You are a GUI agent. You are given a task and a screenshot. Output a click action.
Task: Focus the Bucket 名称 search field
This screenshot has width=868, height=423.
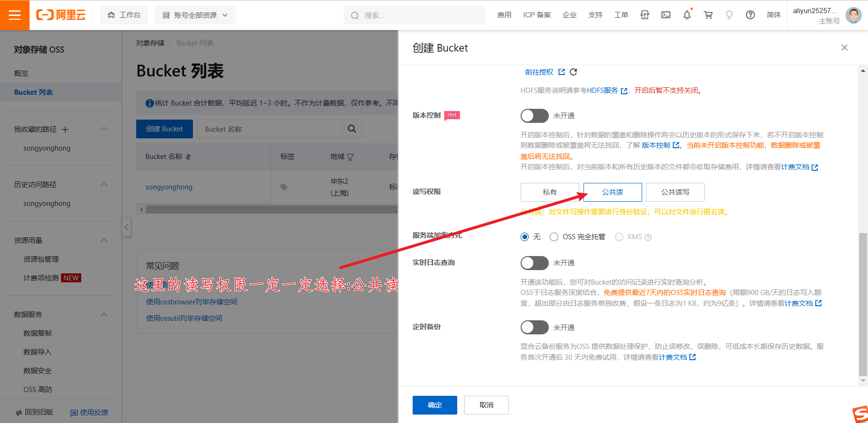click(x=270, y=129)
